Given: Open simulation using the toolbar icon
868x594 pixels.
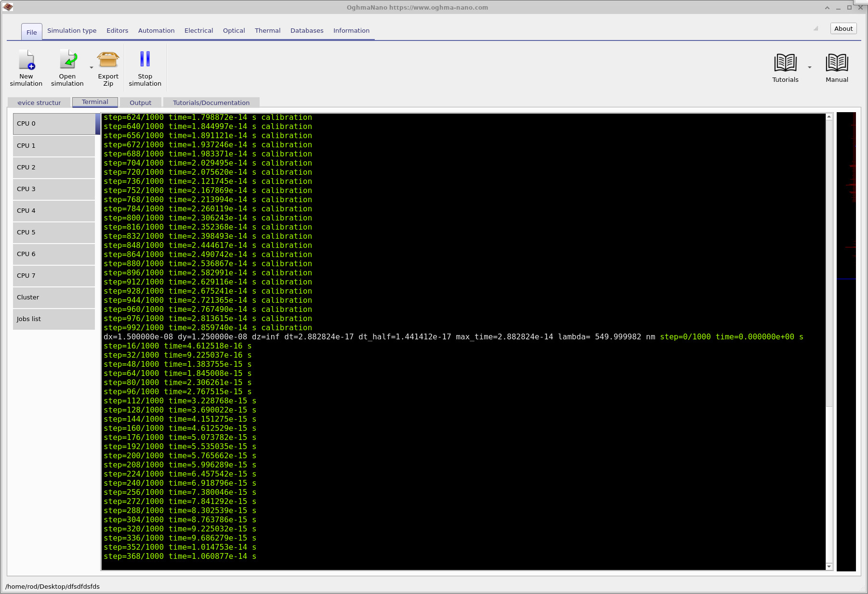Looking at the screenshot, I should click(x=67, y=60).
